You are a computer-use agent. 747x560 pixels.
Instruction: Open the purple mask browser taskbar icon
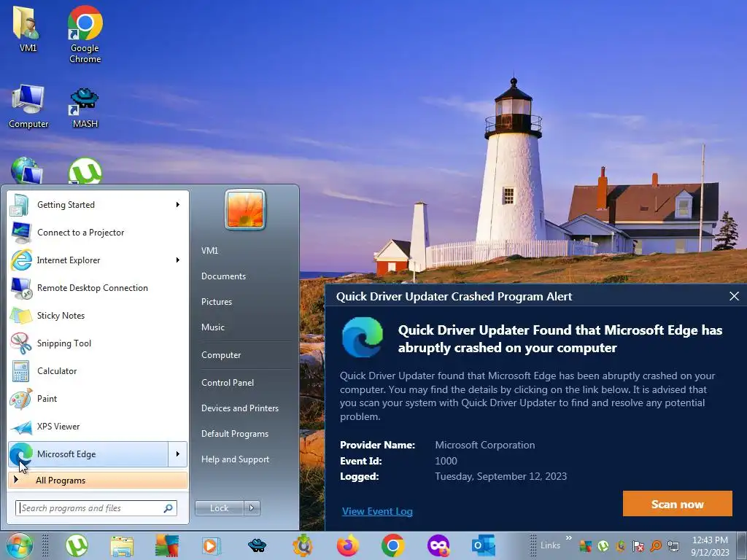click(438, 545)
